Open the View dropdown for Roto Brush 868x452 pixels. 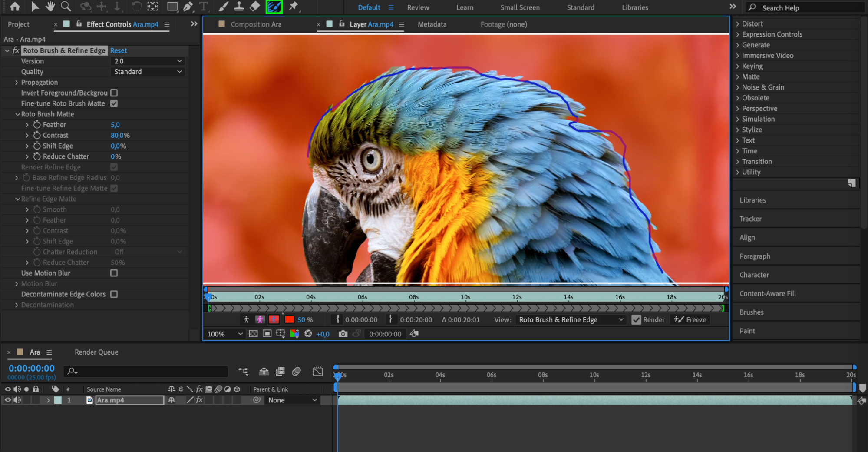571,320
